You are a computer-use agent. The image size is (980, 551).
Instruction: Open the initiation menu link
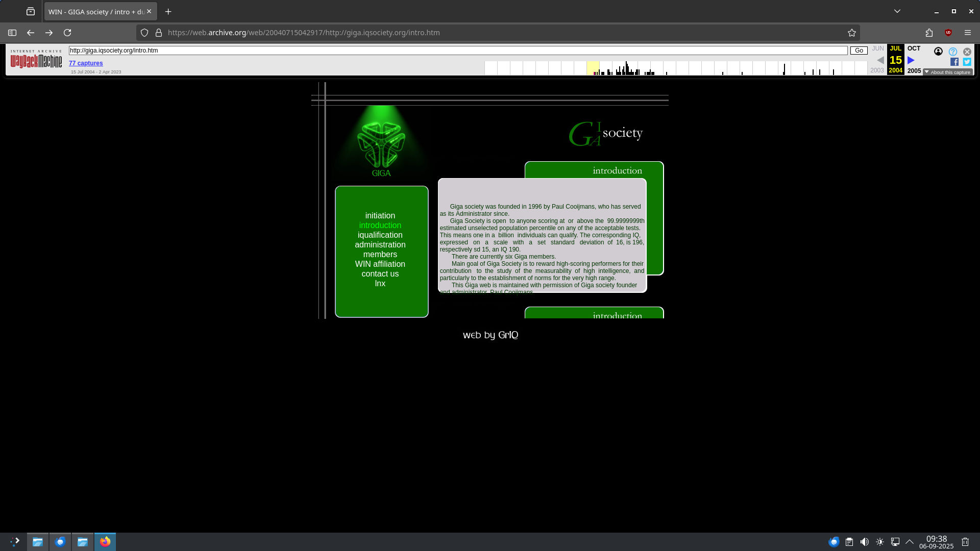click(380, 216)
